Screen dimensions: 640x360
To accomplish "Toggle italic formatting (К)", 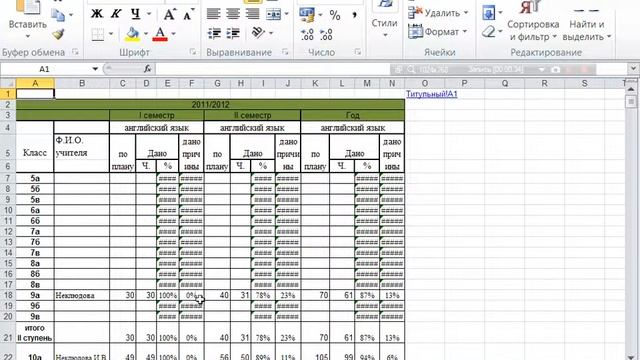I will (x=116, y=14).
